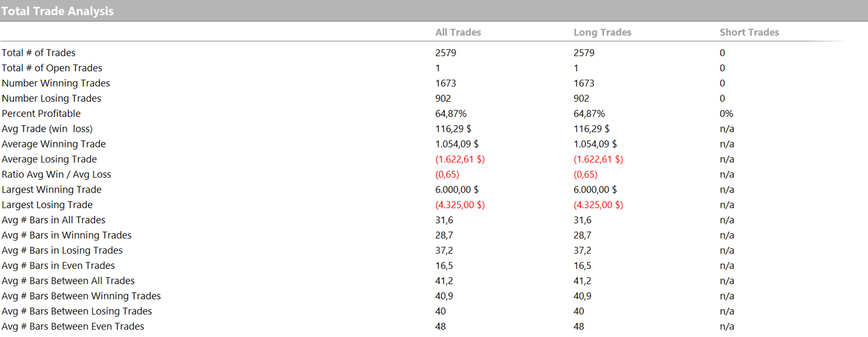Viewport: 868px width, 337px height.
Task: Click the Total Trade Analysis section header
Action: point(57,11)
